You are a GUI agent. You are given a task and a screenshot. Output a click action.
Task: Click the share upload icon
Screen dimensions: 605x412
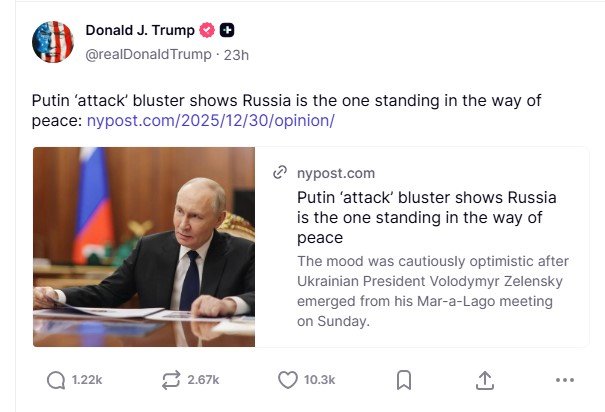485,380
